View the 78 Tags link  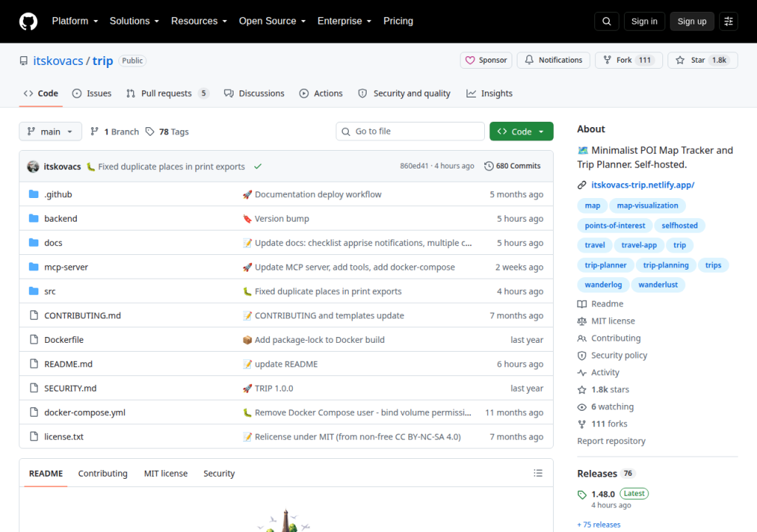pyautogui.click(x=167, y=132)
